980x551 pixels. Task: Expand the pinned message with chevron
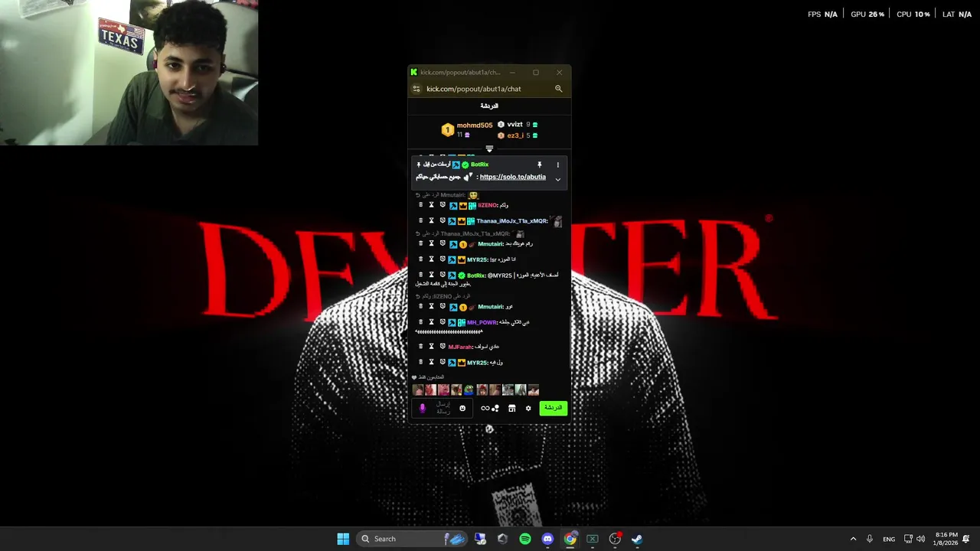pos(557,179)
